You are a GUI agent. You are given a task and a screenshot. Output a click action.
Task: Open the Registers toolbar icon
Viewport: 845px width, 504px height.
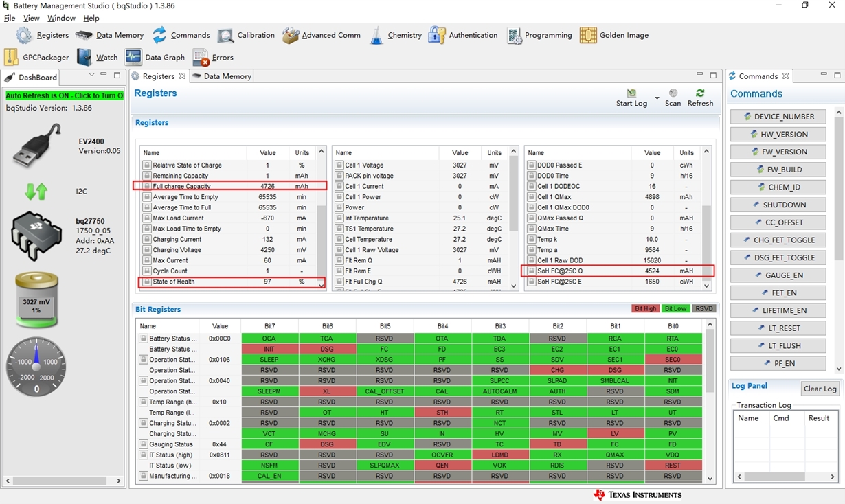click(x=43, y=35)
